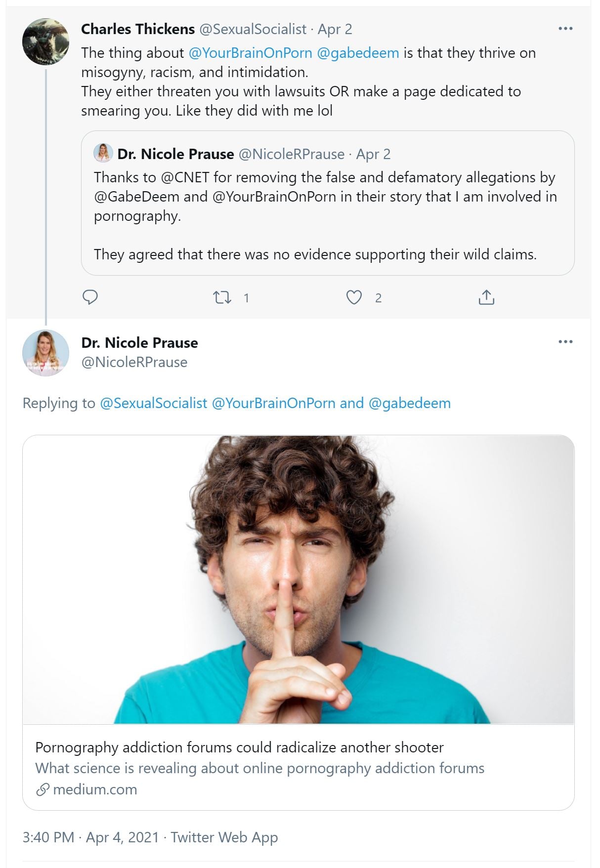The width and height of the screenshot is (600, 868).
Task: Open Dr. Nicole Prause's large profile avatar
Action: 45,353
